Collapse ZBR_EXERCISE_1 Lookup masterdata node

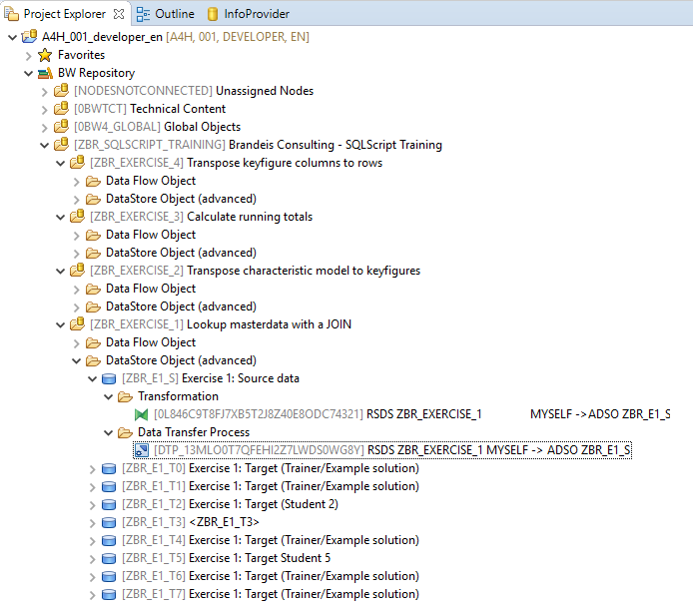click(61, 325)
